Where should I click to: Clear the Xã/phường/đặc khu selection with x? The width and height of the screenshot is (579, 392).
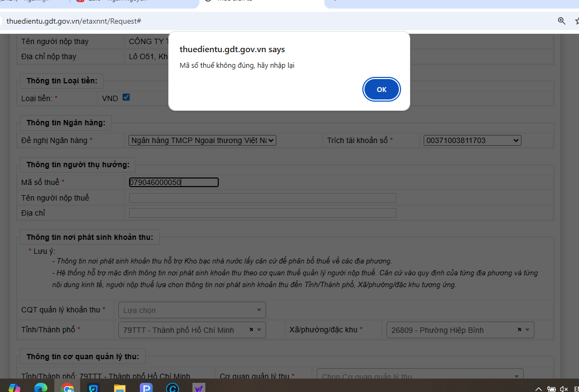coord(519,330)
